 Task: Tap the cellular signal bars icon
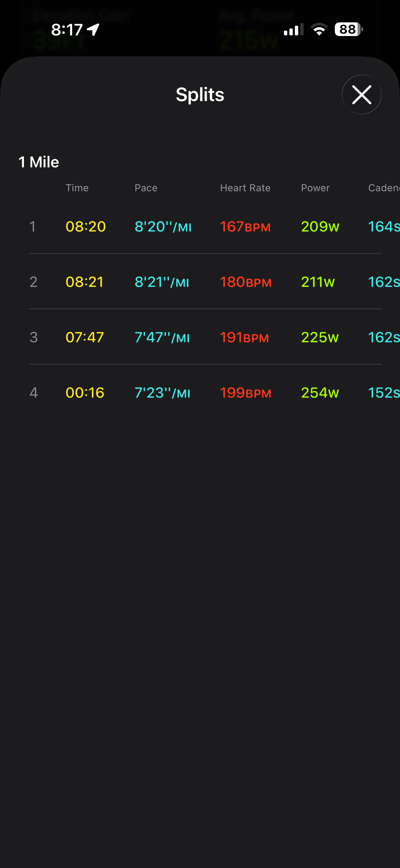[x=293, y=29]
